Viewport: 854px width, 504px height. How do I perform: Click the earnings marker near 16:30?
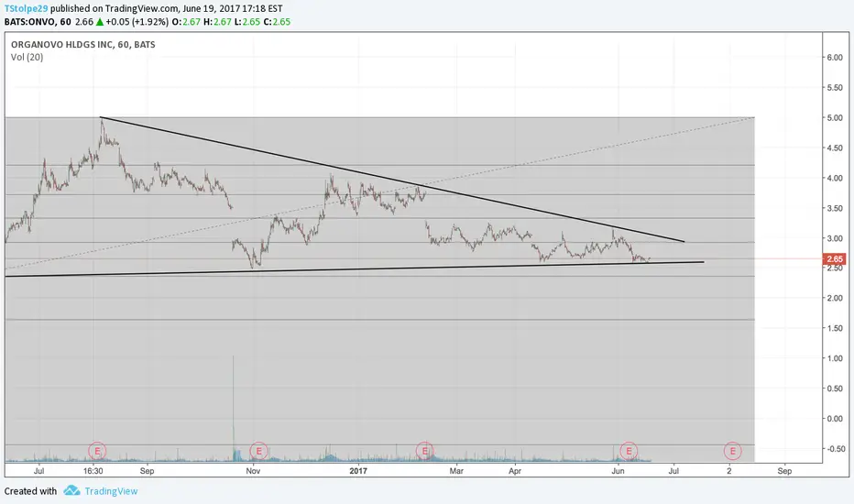click(97, 451)
